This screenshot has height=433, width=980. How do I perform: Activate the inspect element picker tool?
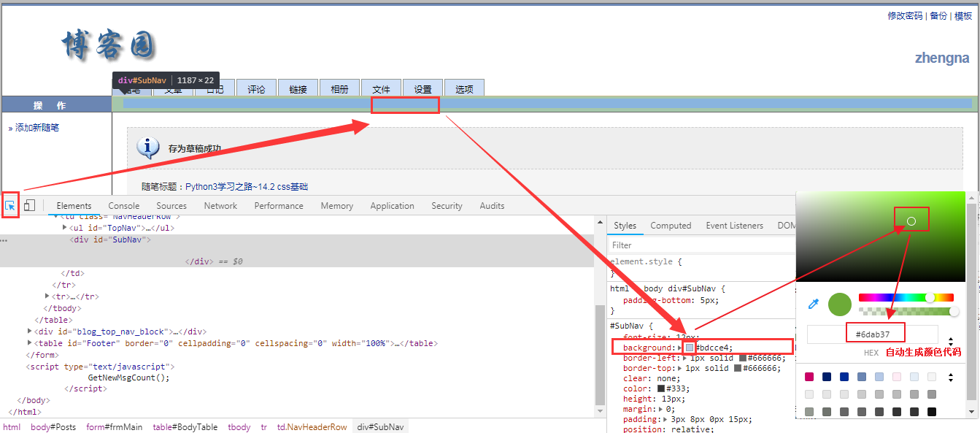click(x=10, y=206)
